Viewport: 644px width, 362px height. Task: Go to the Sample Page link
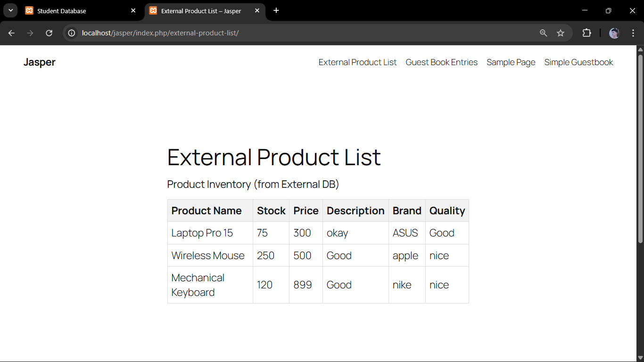511,62
